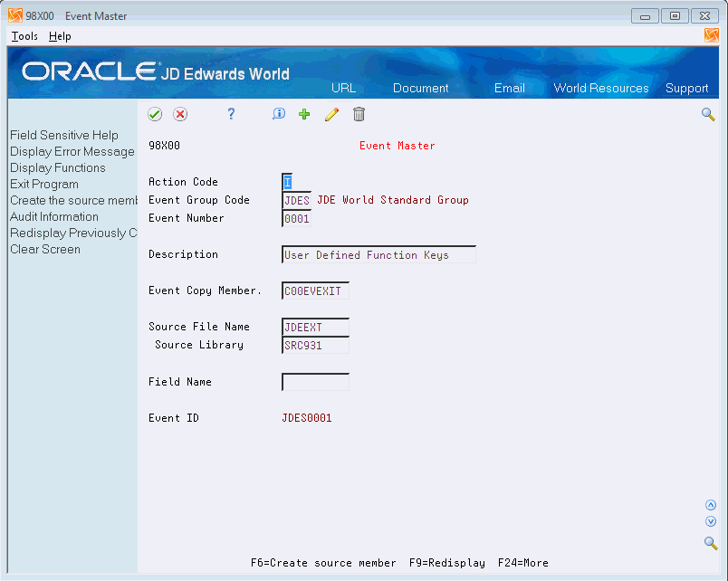
Task: Click F6=Create source member key
Action: (323, 563)
